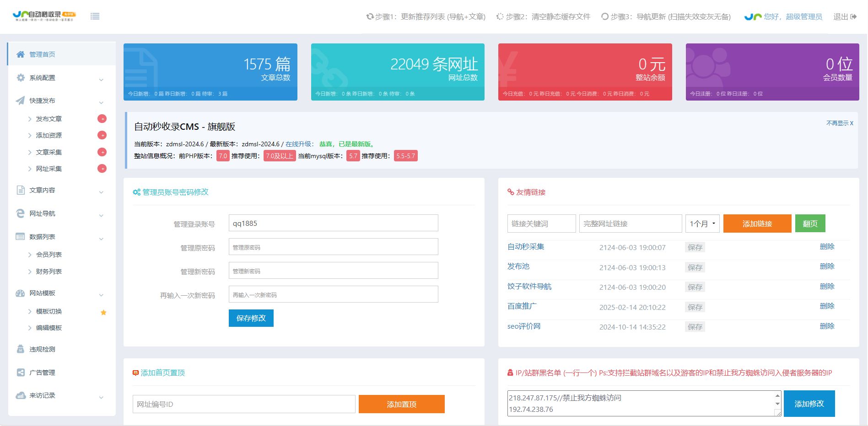
Task: Focus the 网址编号ID input field
Action: pyautogui.click(x=244, y=404)
